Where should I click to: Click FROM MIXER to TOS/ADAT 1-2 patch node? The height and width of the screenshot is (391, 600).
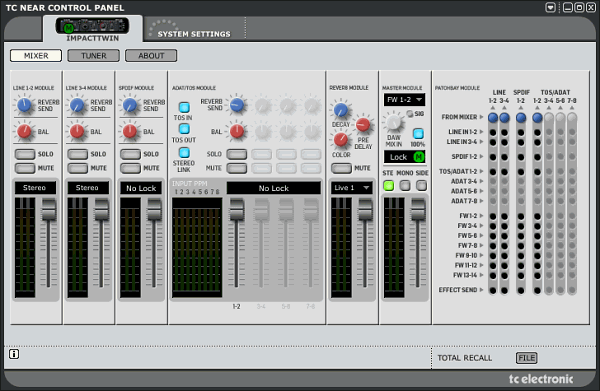tap(537, 117)
